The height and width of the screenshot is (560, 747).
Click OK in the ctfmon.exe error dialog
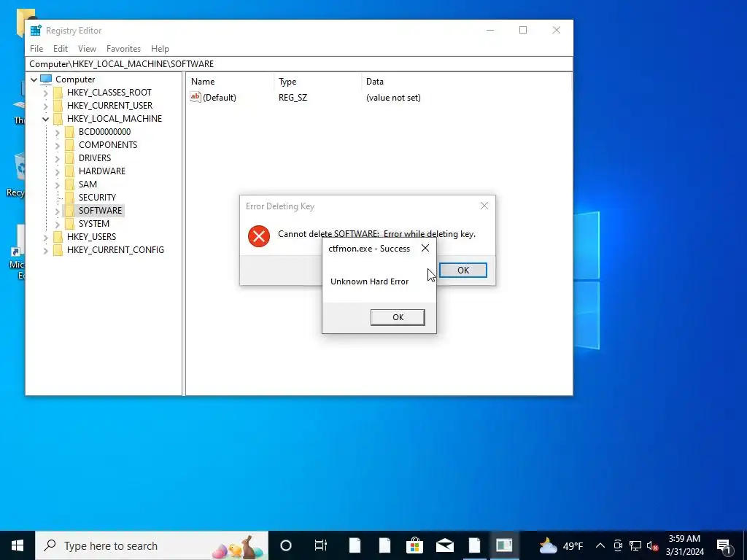[x=398, y=317]
